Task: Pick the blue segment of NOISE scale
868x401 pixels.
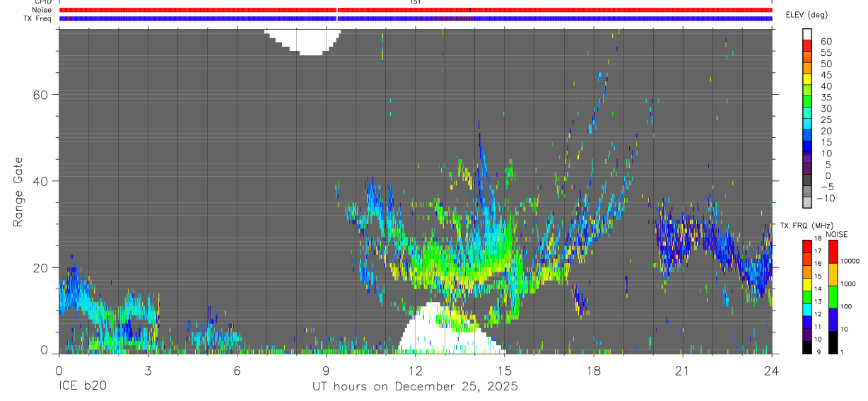Action: click(833, 319)
